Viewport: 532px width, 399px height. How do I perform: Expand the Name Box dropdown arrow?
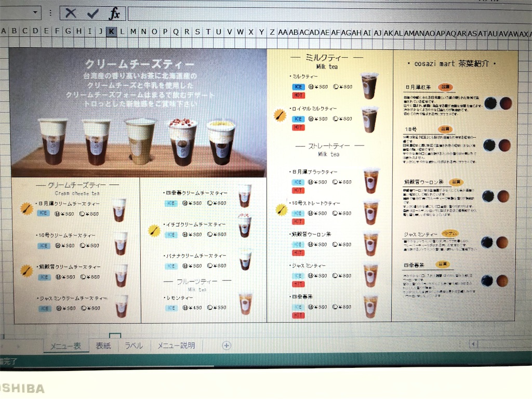point(35,12)
